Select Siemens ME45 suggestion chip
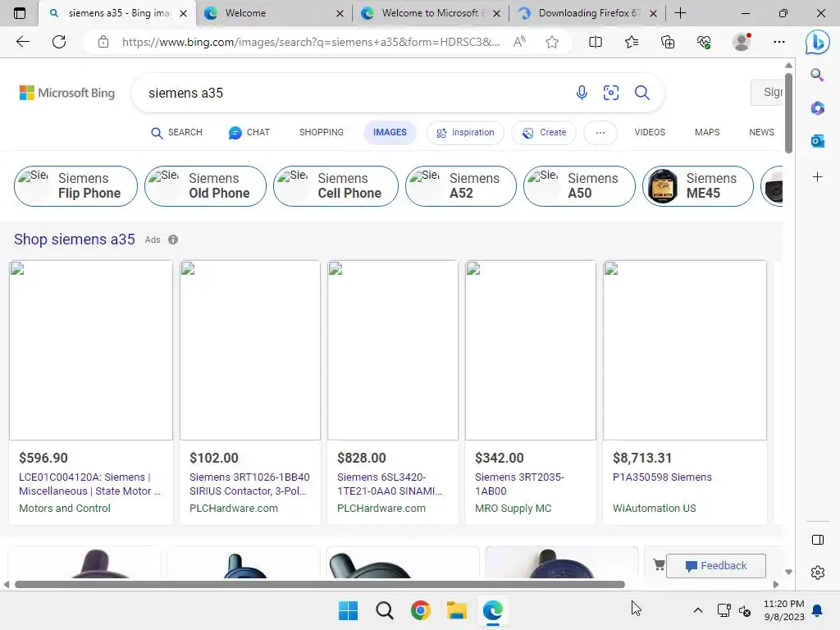The image size is (840, 630). tap(698, 186)
